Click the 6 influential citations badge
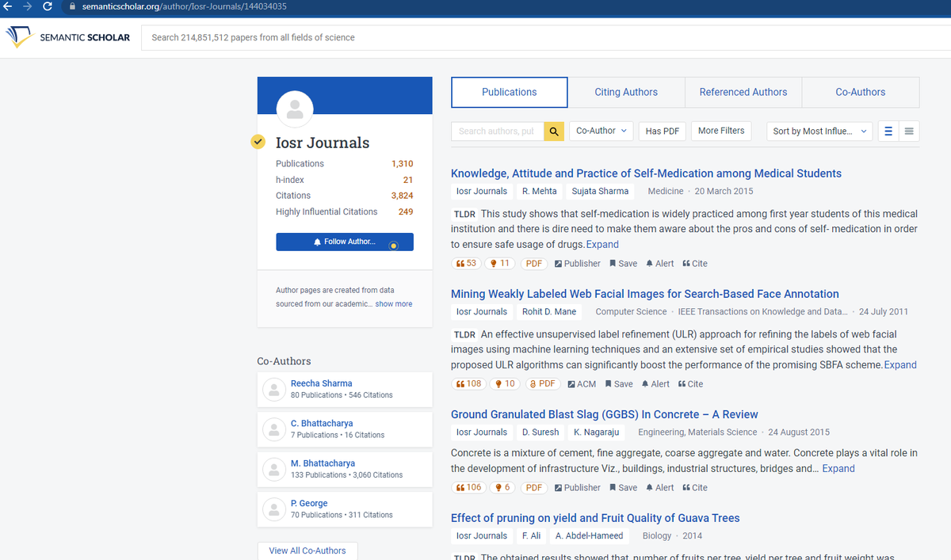 point(502,487)
